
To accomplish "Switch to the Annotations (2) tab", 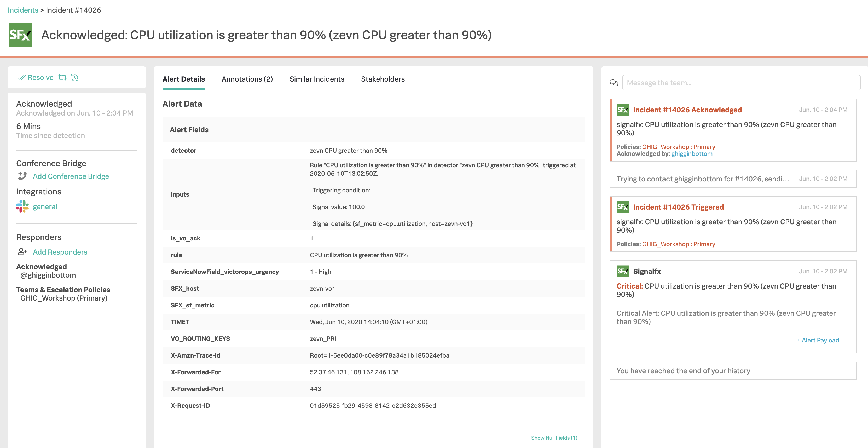I will [x=247, y=79].
